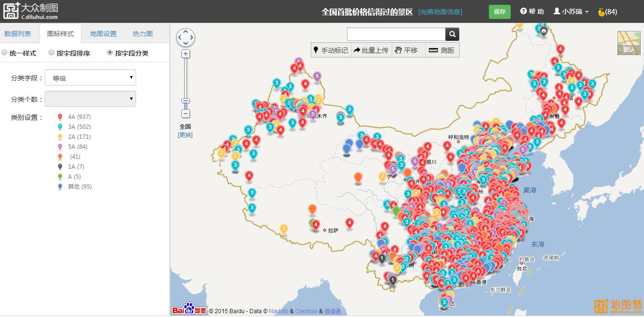Click the map title 全国首批价格信得过的景区
The image size is (644, 317).
click(x=367, y=12)
